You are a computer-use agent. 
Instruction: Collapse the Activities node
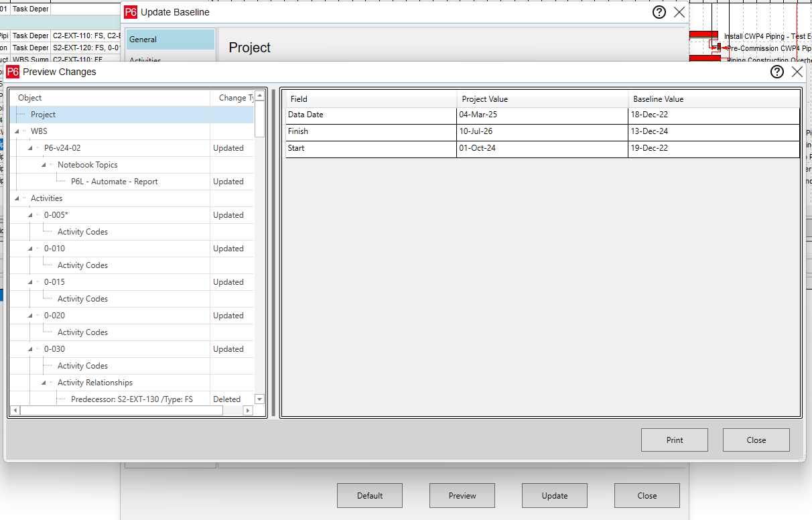pos(17,198)
